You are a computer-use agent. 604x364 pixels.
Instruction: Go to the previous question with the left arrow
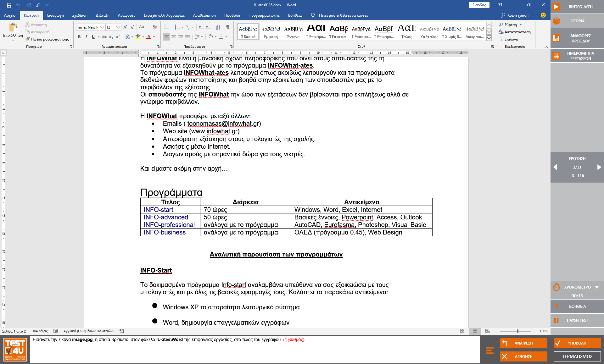[x=555, y=167]
